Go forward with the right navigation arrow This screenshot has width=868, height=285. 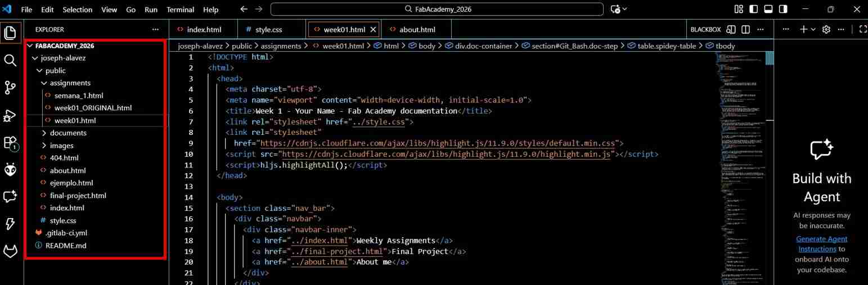259,10
